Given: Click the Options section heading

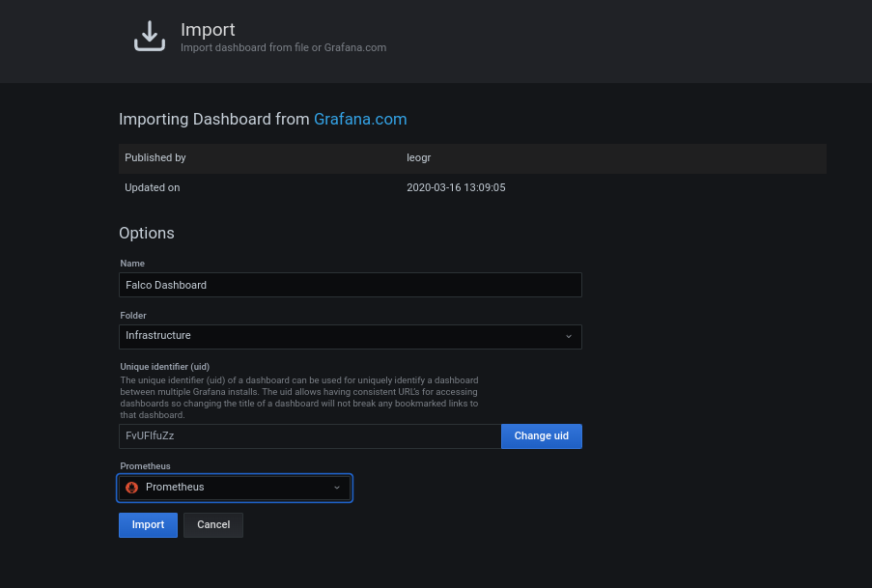Looking at the screenshot, I should click(x=147, y=234).
